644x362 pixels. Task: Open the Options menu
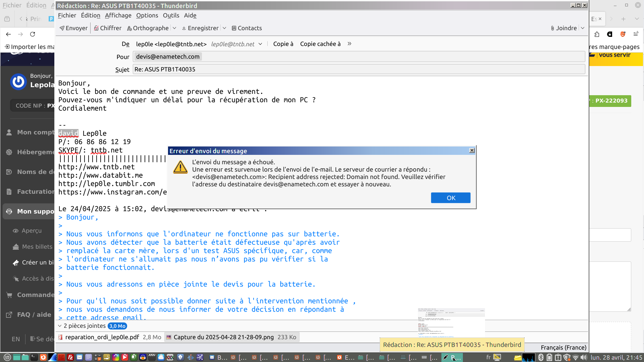(x=147, y=15)
